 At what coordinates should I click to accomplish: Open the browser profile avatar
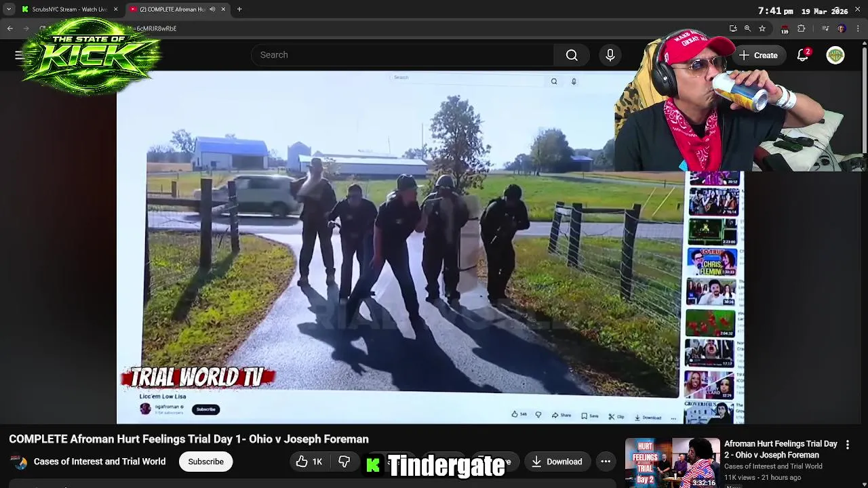point(842,28)
